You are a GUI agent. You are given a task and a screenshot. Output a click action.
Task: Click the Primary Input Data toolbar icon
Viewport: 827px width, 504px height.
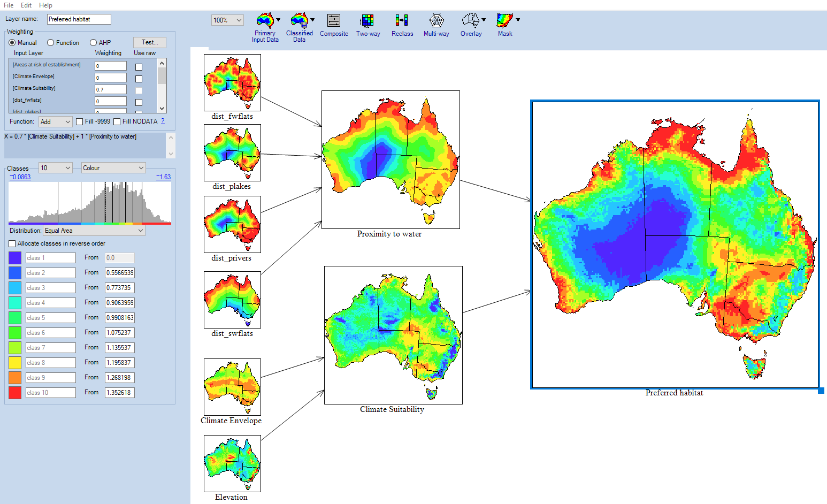(x=265, y=21)
